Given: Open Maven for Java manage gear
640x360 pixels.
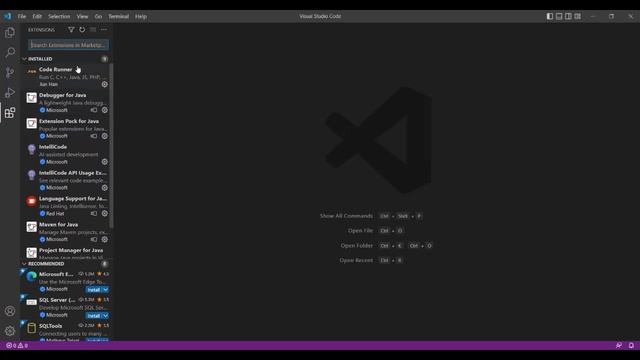Looking at the screenshot, I should pyautogui.click(x=104, y=239).
